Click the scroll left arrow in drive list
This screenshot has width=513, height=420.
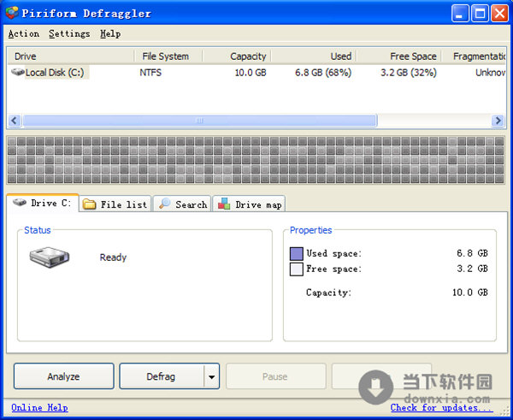point(14,121)
